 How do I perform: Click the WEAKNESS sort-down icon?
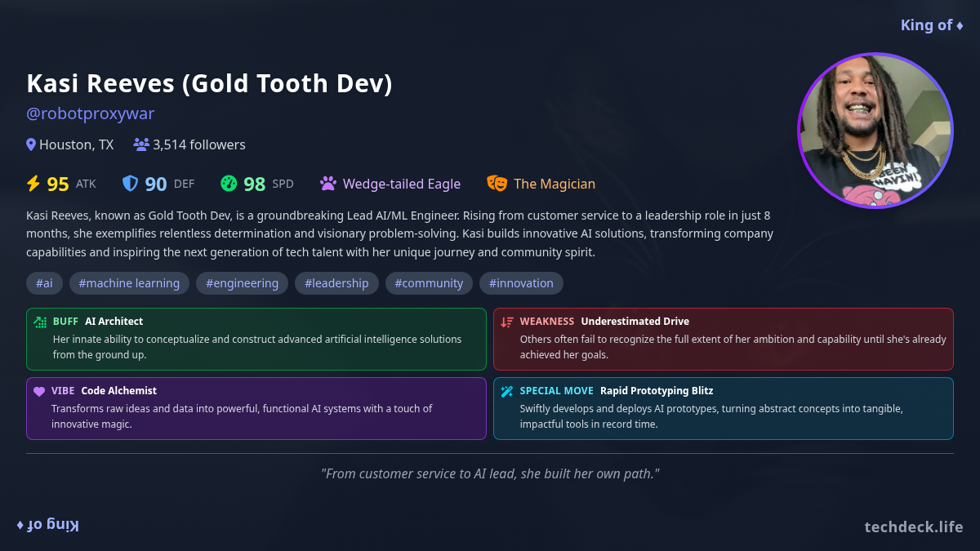click(507, 322)
